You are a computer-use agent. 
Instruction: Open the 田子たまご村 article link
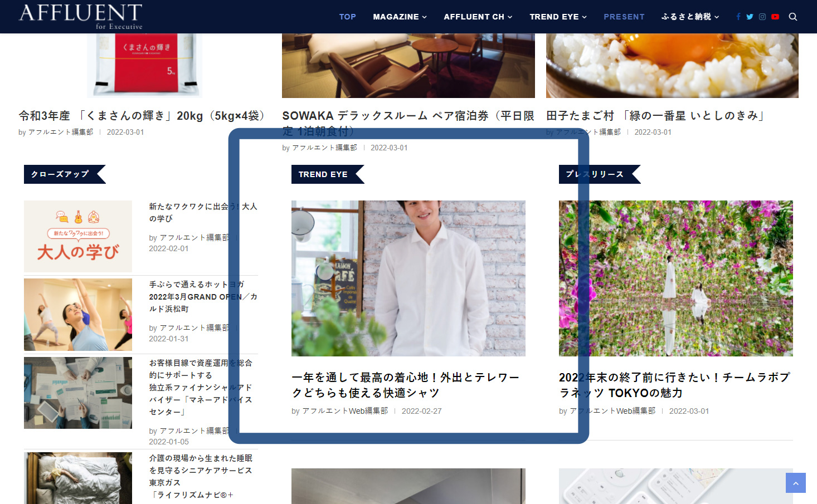coord(655,116)
